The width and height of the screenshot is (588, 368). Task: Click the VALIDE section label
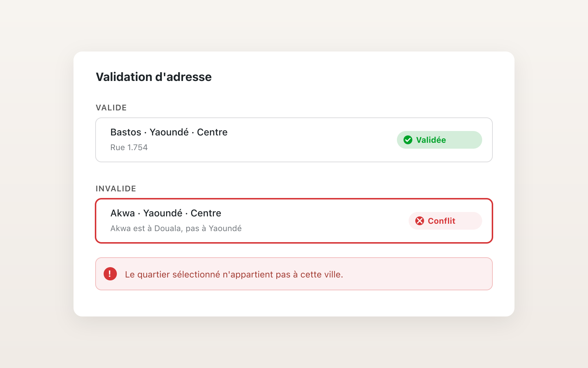[111, 108]
